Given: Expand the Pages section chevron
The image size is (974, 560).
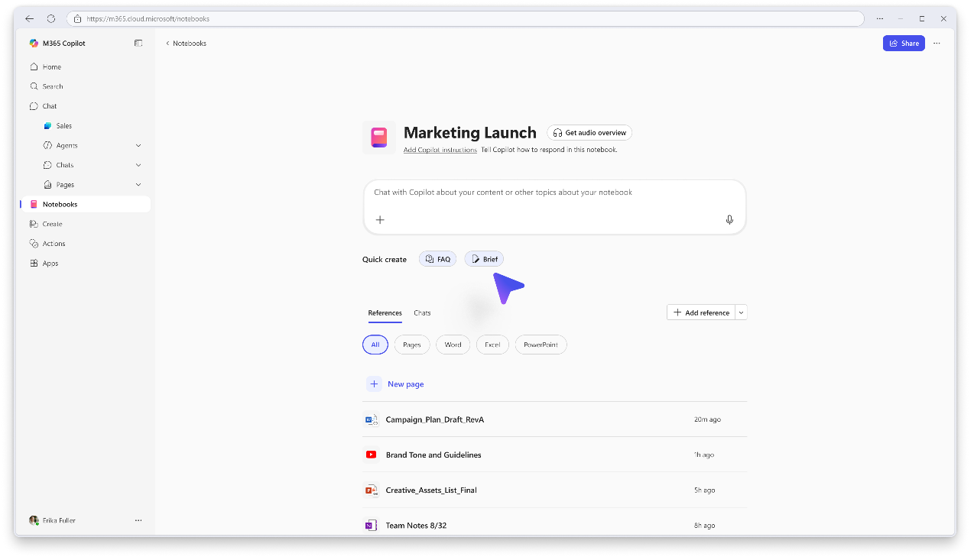Looking at the screenshot, I should click(x=138, y=185).
